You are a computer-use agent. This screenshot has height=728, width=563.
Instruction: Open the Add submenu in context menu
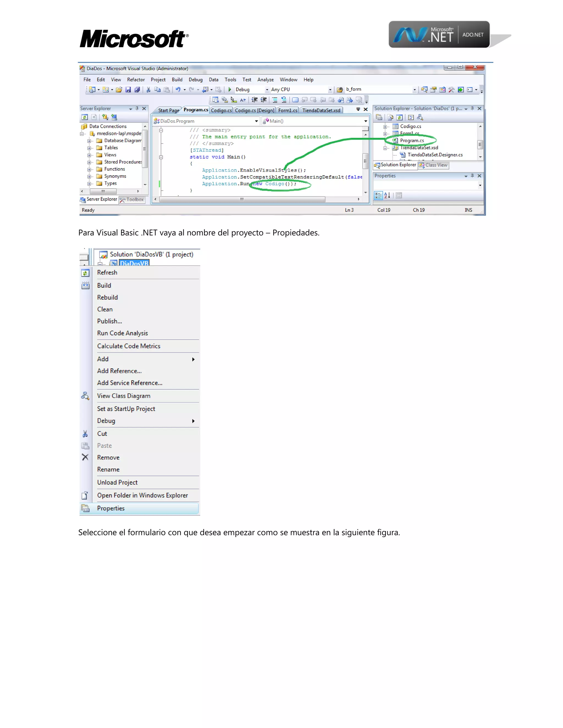coord(146,359)
